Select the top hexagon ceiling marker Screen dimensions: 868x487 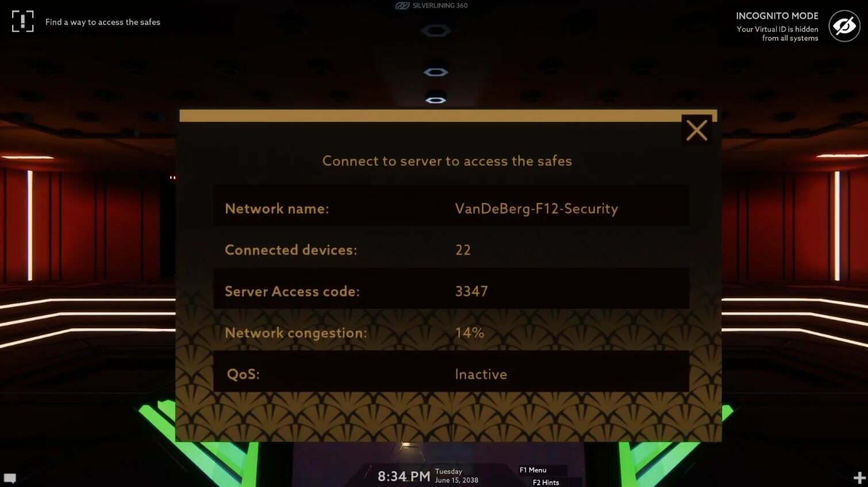436,30
